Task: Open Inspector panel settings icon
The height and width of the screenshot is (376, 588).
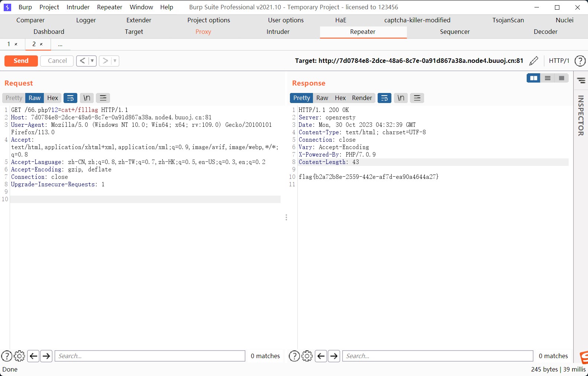Action: tap(581, 81)
